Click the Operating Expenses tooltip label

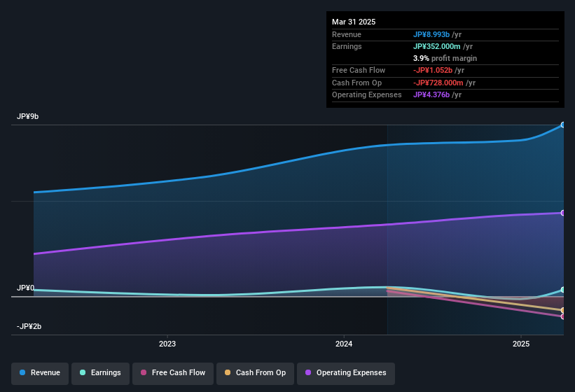tap(367, 95)
